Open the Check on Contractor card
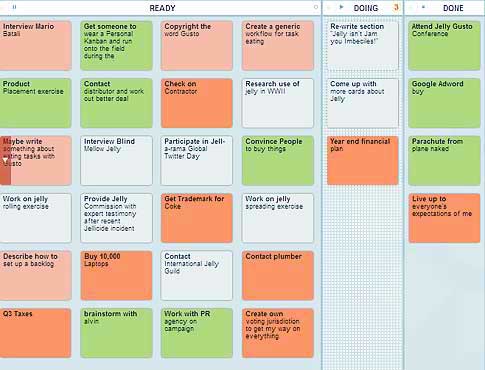 coord(197,103)
